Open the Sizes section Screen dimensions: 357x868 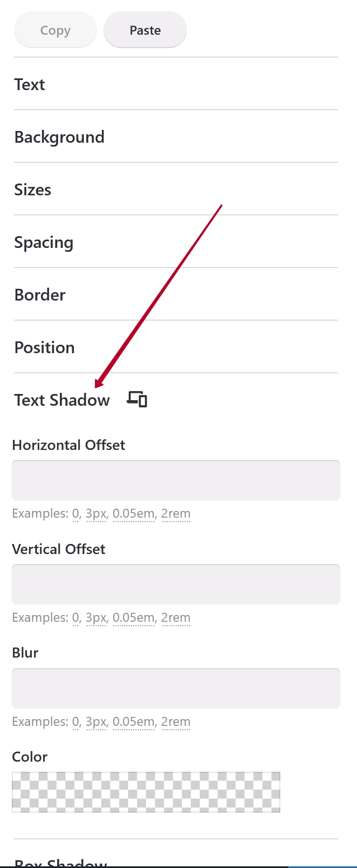point(32,190)
